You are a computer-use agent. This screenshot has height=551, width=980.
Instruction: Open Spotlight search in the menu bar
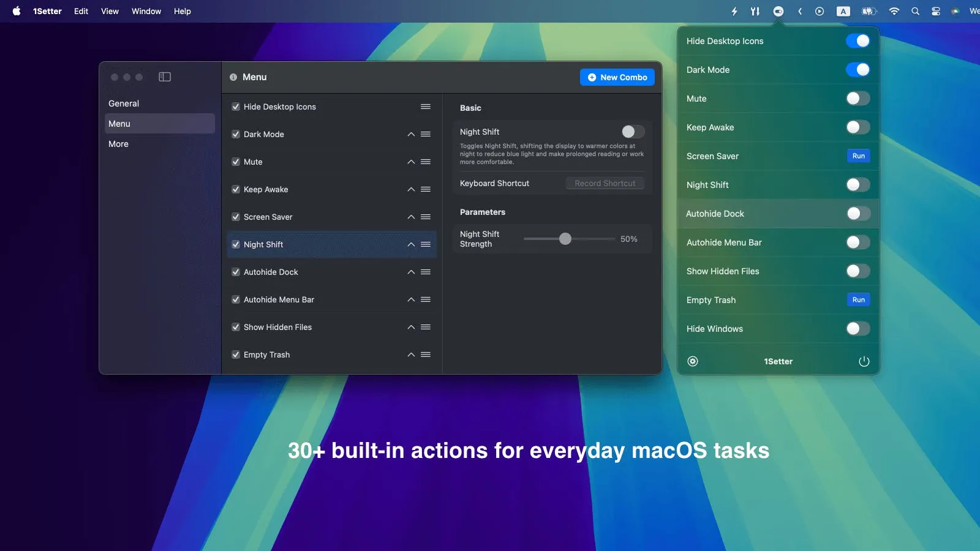[x=915, y=11]
